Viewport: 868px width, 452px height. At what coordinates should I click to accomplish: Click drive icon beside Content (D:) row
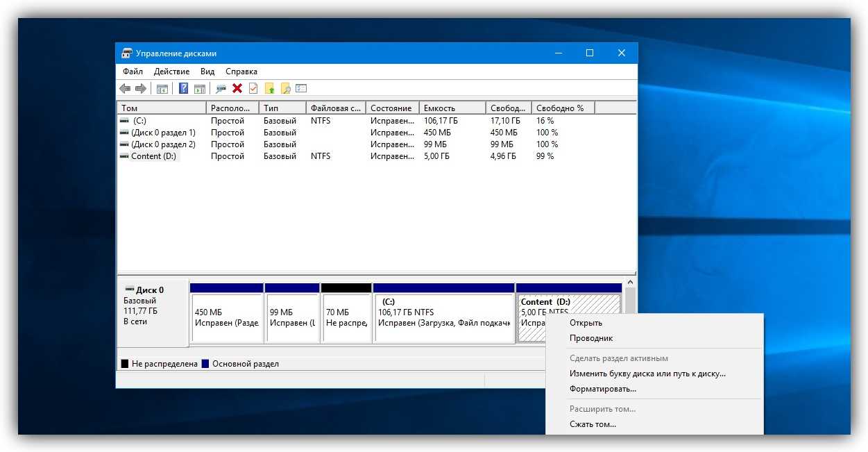tap(124, 156)
